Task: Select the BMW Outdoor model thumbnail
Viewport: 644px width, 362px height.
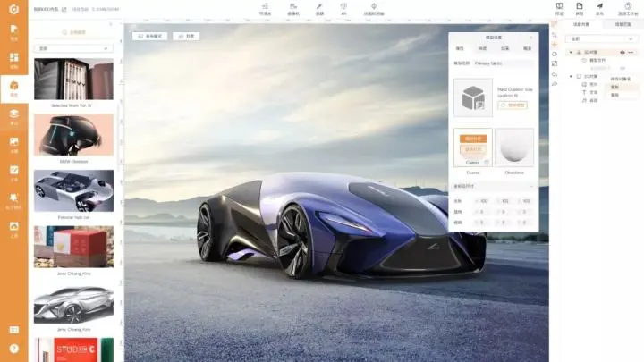Action: (73, 134)
